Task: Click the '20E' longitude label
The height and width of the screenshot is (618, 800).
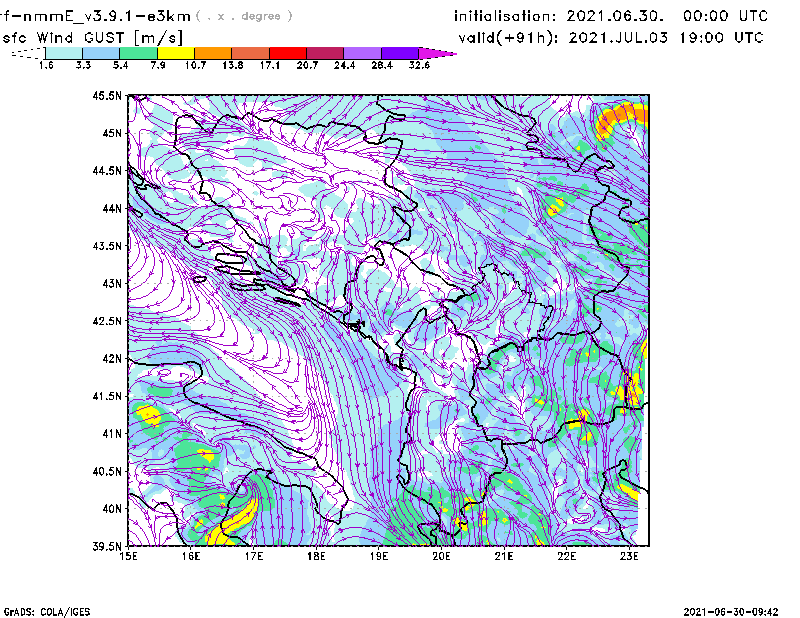Action: (x=441, y=556)
